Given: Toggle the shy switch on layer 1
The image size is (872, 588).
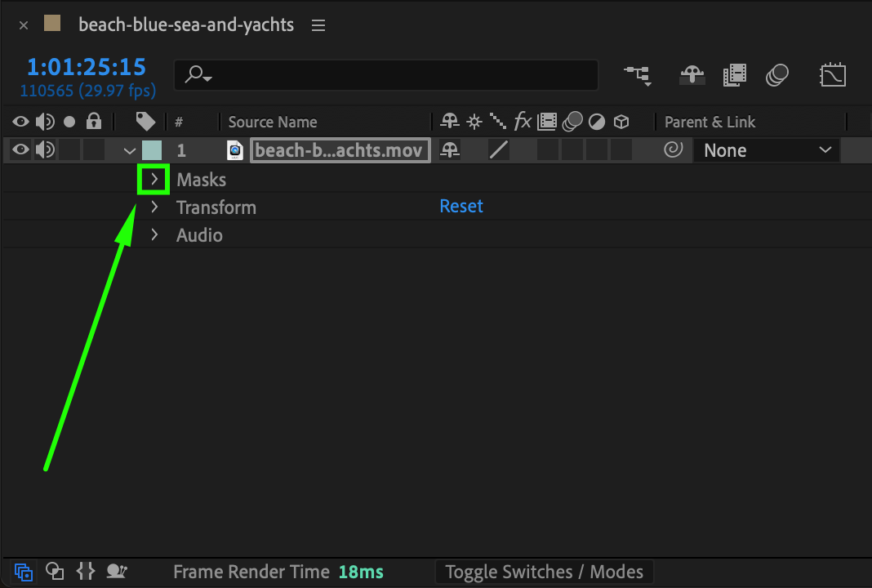Looking at the screenshot, I should click(450, 150).
